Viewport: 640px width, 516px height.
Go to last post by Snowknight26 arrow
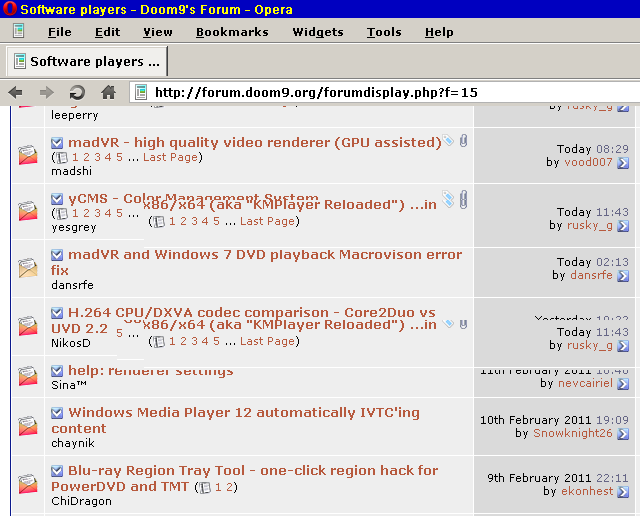pos(623,434)
